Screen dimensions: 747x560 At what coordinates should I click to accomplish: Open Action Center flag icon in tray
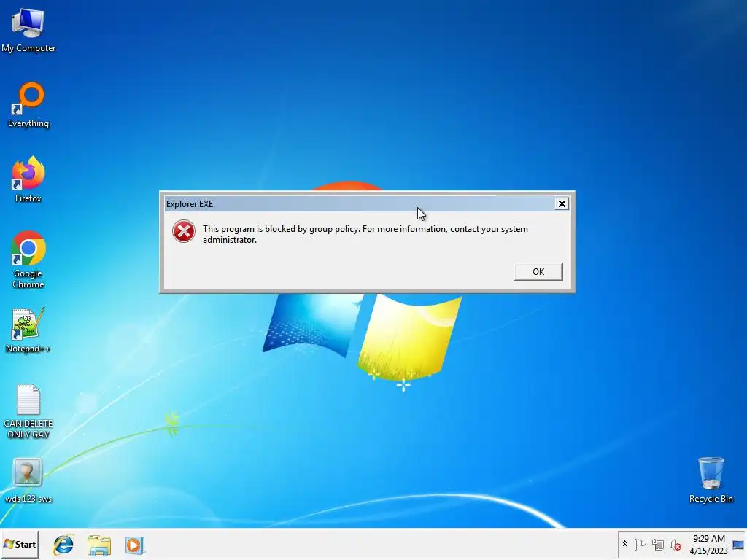point(640,544)
